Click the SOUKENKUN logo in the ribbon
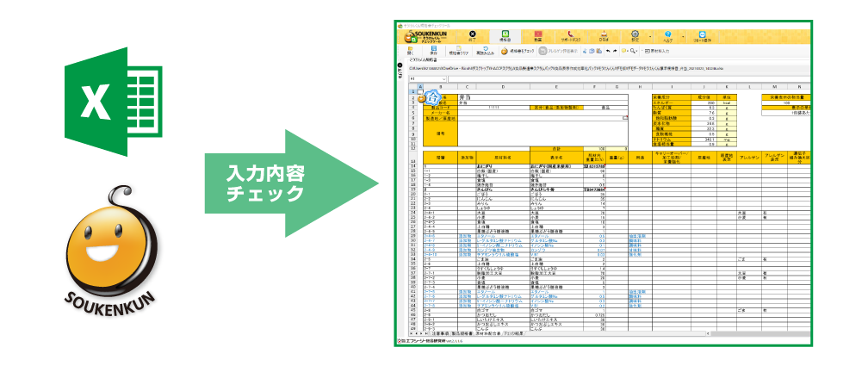Screen dimensions: 868x366 426,36
